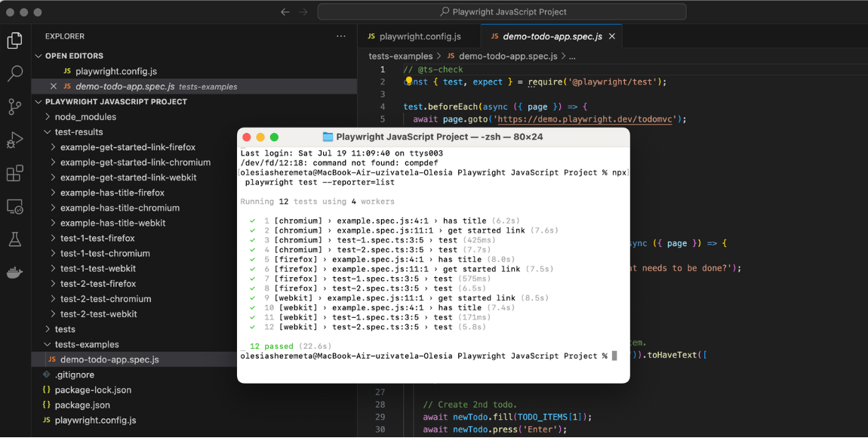Go back using the navigation arrow
This screenshot has height=438, width=868.
(285, 12)
